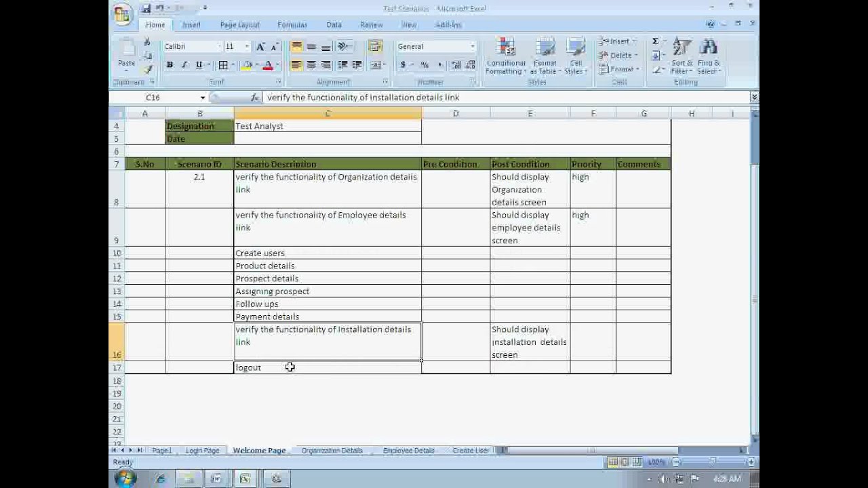Increase the font size

tap(260, 47)
